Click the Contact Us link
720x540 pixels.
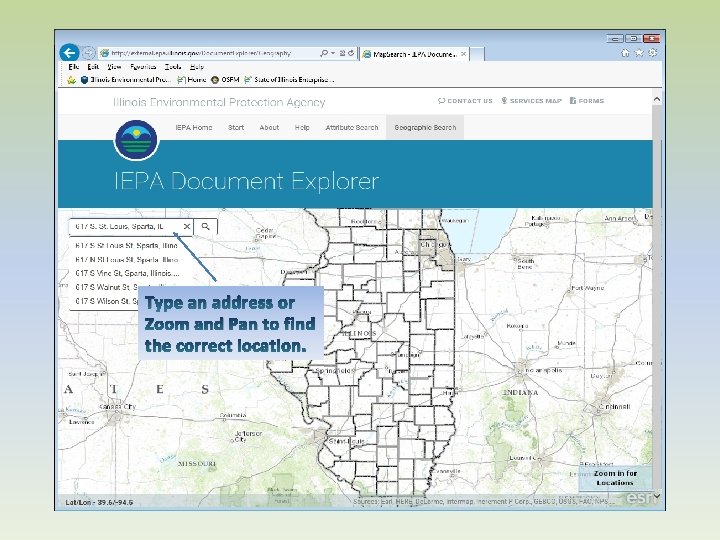(x=465, y=101)
